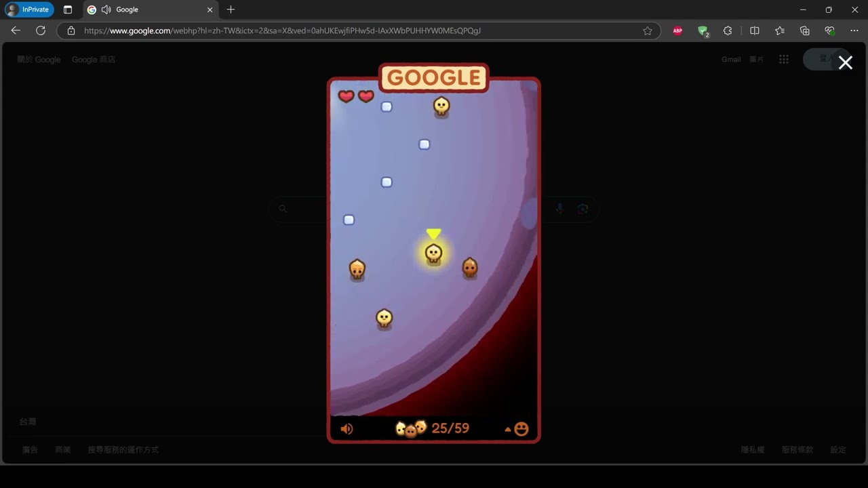Mute the tab using the tab's audio icon
This screenshot has width=868, height=488.
106,9
